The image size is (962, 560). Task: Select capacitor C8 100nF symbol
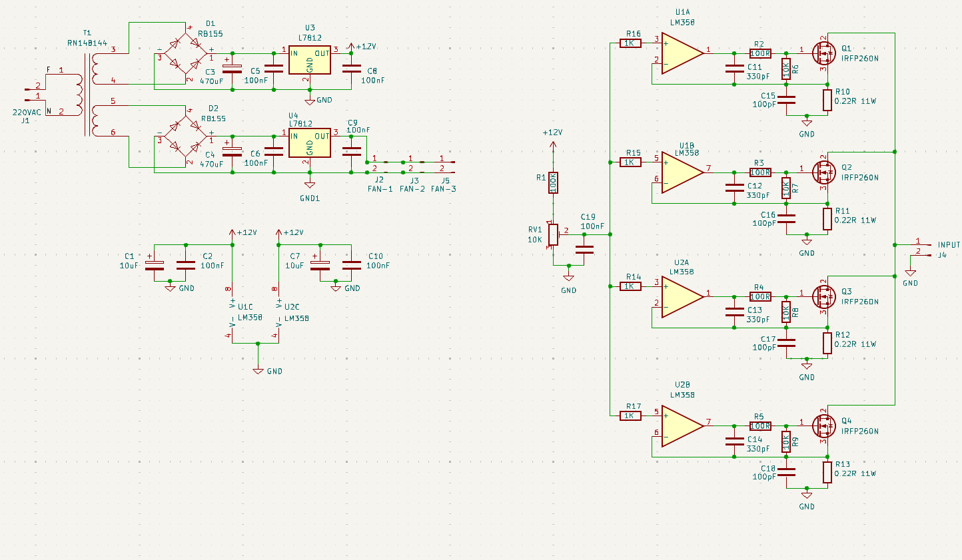pos(351,69)
